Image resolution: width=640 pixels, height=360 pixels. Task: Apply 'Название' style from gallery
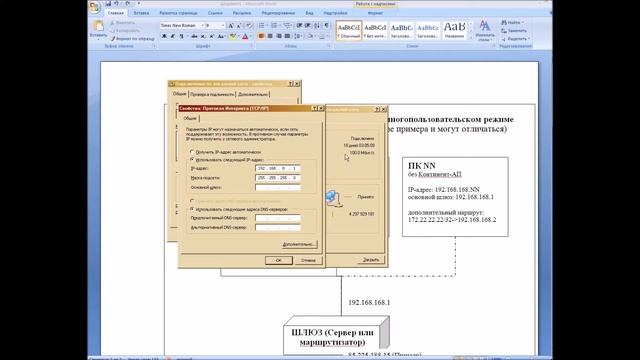click(454, 31)
